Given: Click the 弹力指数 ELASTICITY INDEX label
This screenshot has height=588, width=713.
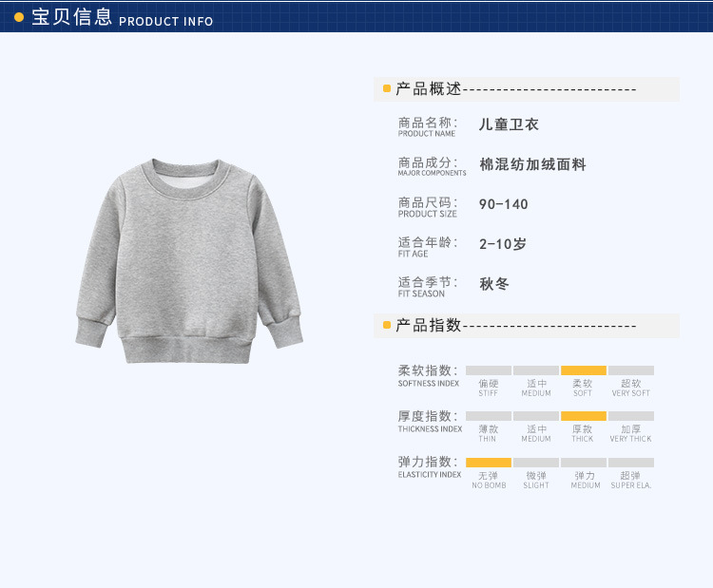Looking at the screenshot, I should (430, 467).
